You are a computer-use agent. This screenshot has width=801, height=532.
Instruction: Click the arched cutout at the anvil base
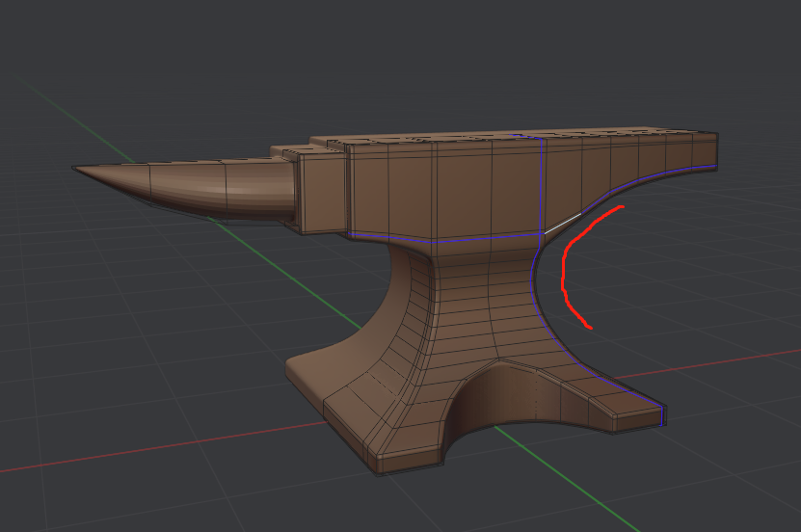pos(516,398)
